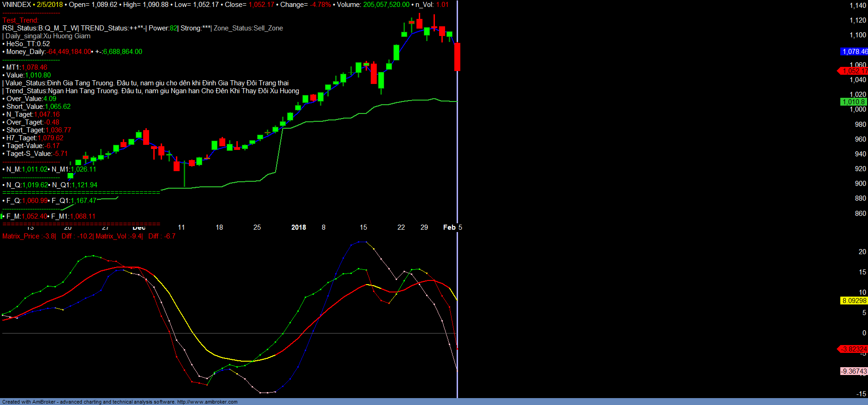This screenshot has height=405, width=868.
Task: Click the VNINDEX symbol title text
Action: (x=17, y=5)
